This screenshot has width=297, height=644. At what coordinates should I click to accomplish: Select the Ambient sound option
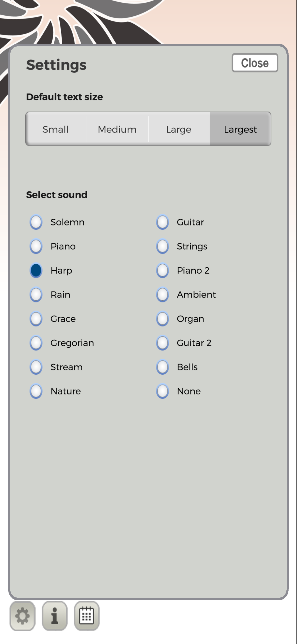click(162, 295)
